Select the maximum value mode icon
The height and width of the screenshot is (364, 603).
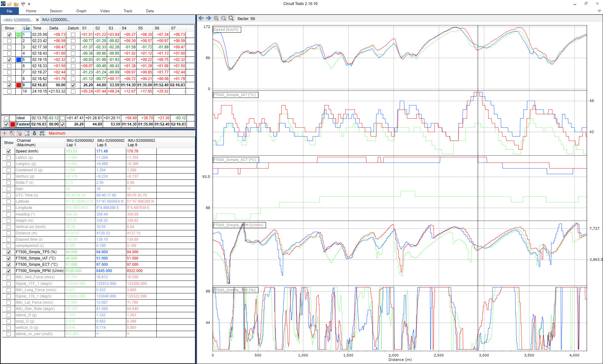12,133
